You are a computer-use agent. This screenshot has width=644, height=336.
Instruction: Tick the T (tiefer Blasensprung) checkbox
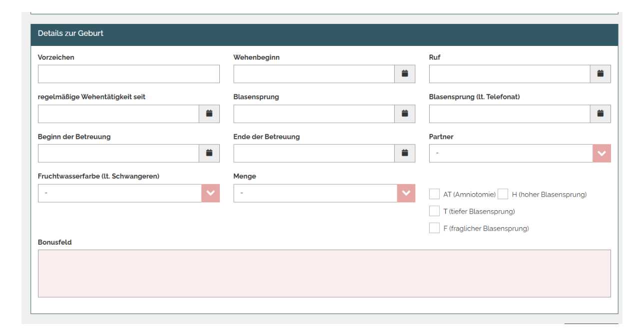click(435, 211)
